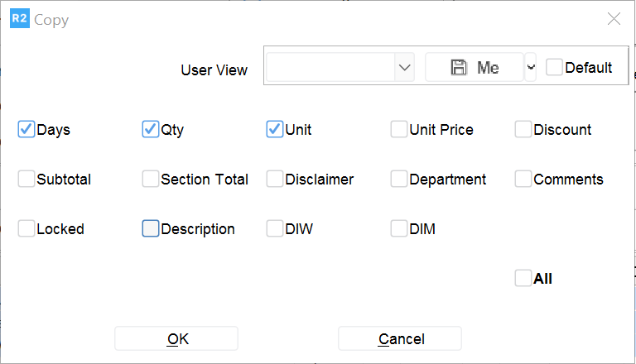This screenshot has height=364, width=636.
Task: Tick the Unit Price checkbox
Action: click(x=398, y=129)
